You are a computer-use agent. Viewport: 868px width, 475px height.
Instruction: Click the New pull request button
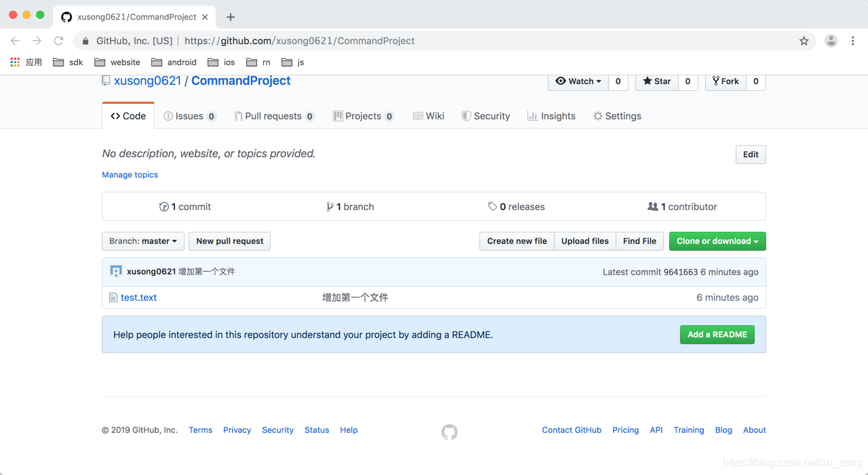pos(230,241)
